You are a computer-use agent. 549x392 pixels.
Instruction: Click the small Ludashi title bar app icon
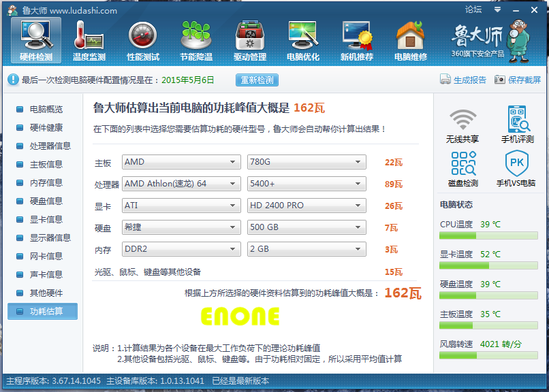point(13,10)
